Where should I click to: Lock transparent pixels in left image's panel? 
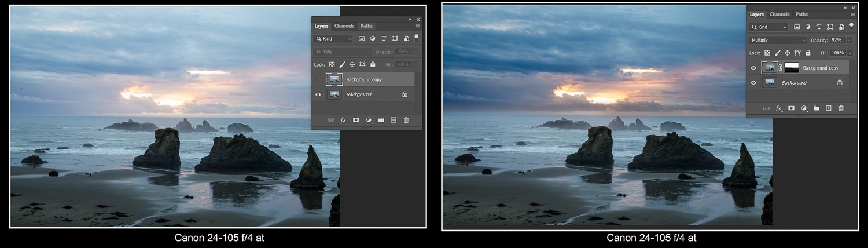coord(332,64)
